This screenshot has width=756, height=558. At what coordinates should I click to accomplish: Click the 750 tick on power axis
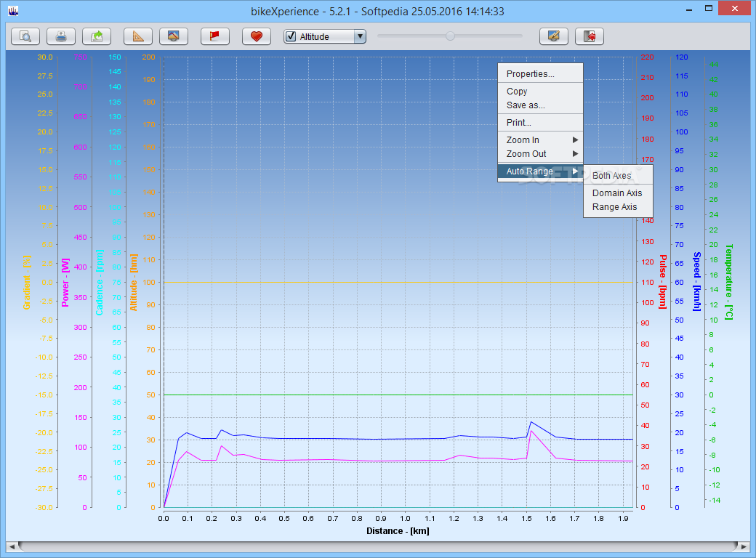pyautogui.click(x=80, y=57)
